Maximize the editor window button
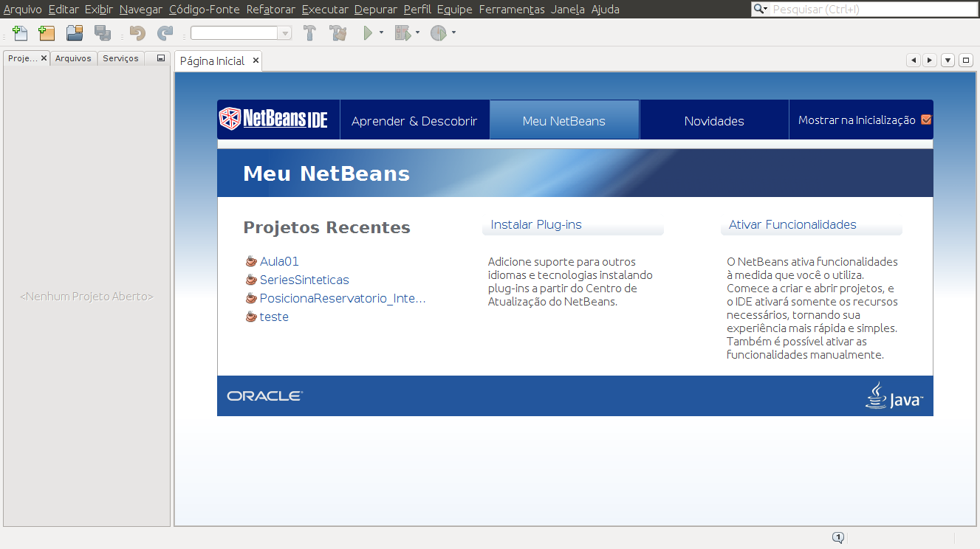Viewport: 980px width, 549px height. point(966,61)
